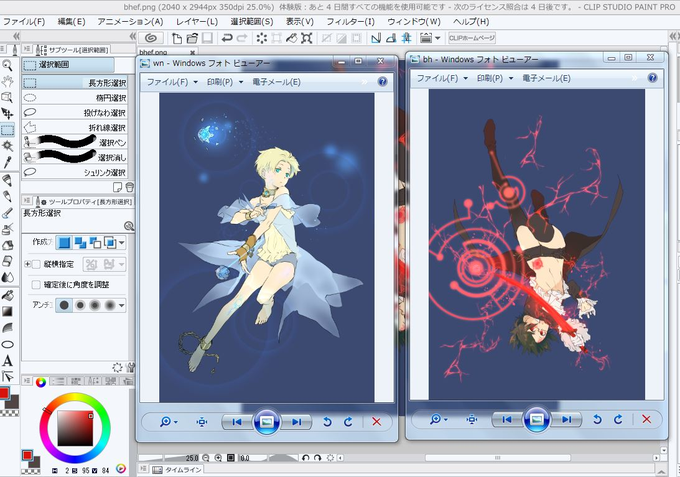Select new selection creation mode button
Image resolution: width=680 pixels, height=477 pixels.
pos(64,242)
